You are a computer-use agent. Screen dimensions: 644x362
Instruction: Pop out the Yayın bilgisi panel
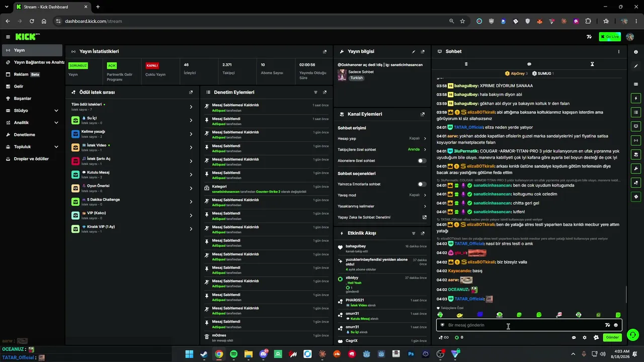tap(423, 51)
